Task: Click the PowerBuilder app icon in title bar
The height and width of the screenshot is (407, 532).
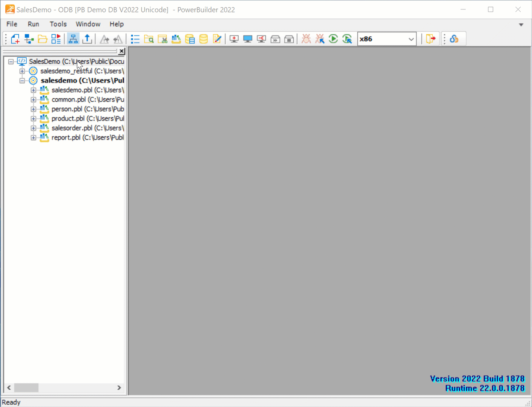Action: [10, 9]
